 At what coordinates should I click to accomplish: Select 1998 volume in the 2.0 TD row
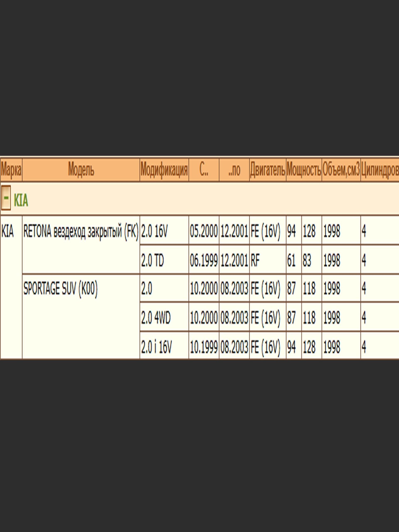pyautogui.click(x=341, y=260)
